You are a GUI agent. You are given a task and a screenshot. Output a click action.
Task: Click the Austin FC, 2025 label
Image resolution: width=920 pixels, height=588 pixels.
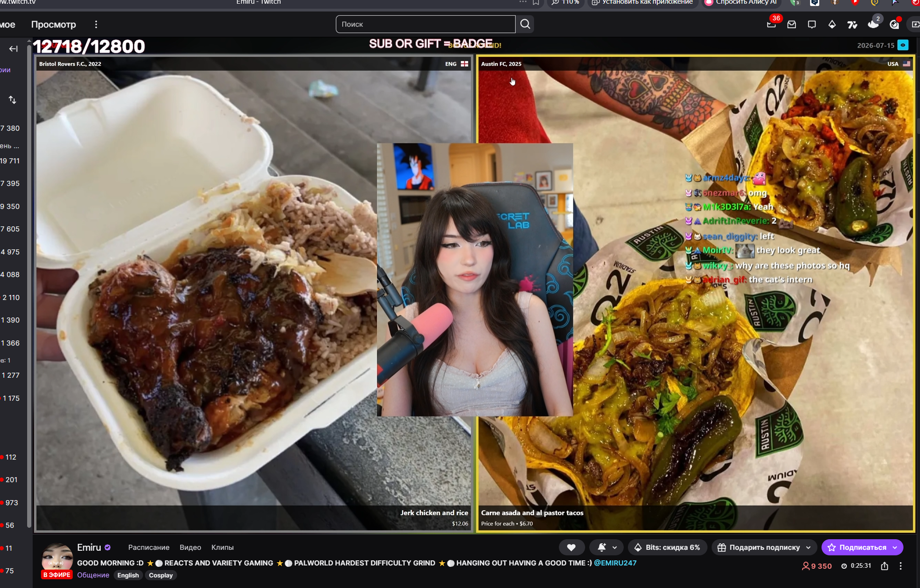501,64
